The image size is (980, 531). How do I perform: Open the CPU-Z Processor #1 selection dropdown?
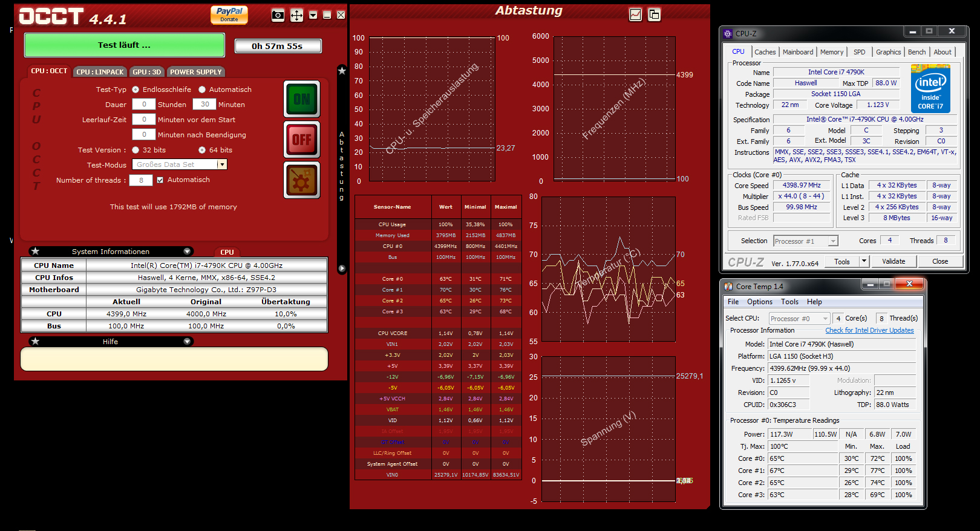806,241
